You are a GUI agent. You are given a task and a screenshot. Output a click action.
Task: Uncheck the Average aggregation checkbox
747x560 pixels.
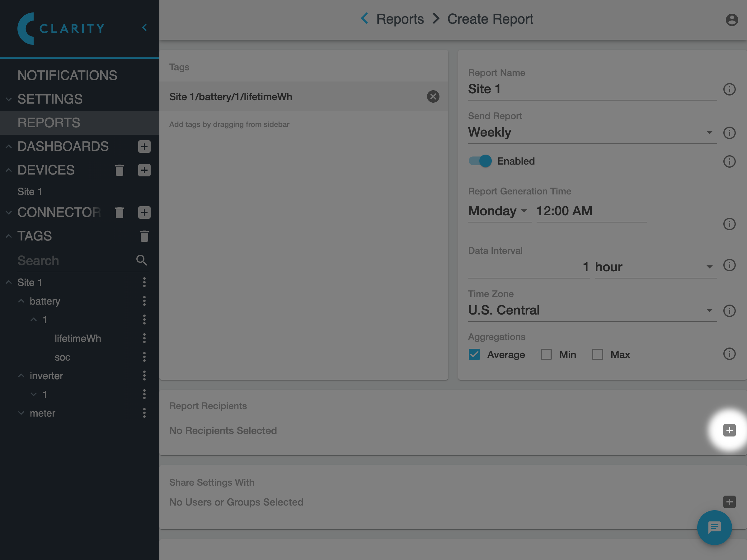474,354
